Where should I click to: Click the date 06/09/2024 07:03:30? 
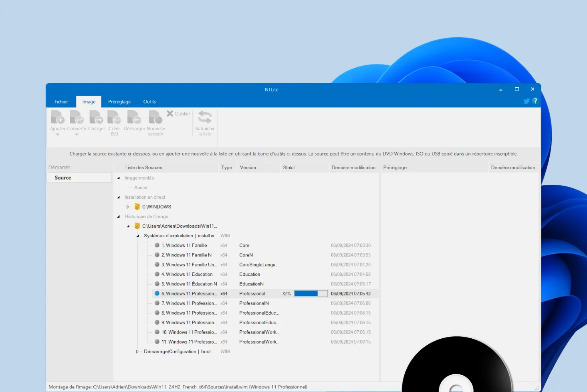tap(351, 245)
